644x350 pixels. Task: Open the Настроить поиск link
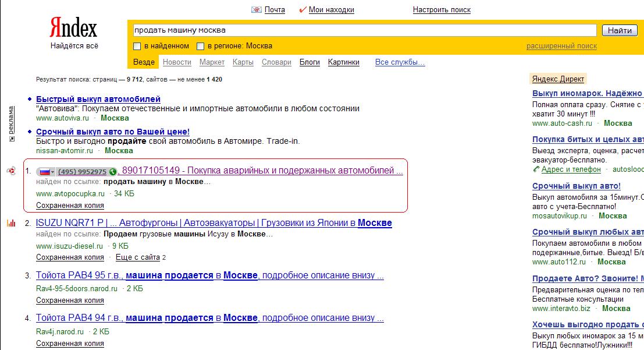point(442,9)
